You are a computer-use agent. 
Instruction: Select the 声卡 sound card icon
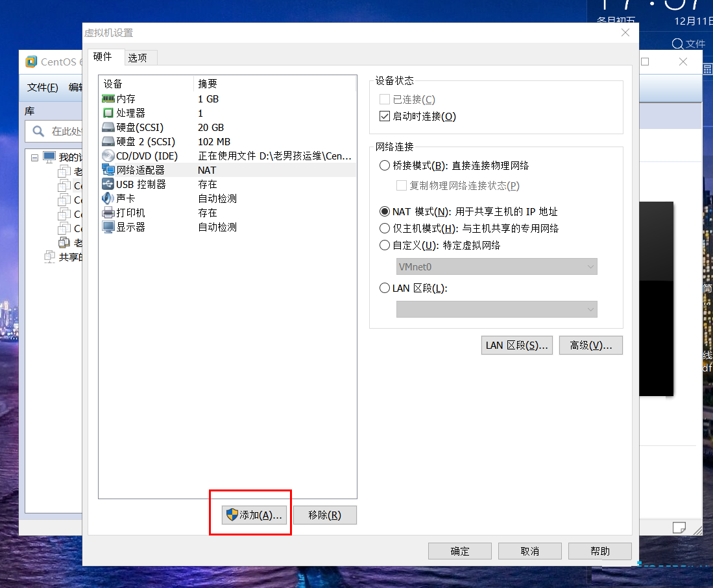click(108, 198)
